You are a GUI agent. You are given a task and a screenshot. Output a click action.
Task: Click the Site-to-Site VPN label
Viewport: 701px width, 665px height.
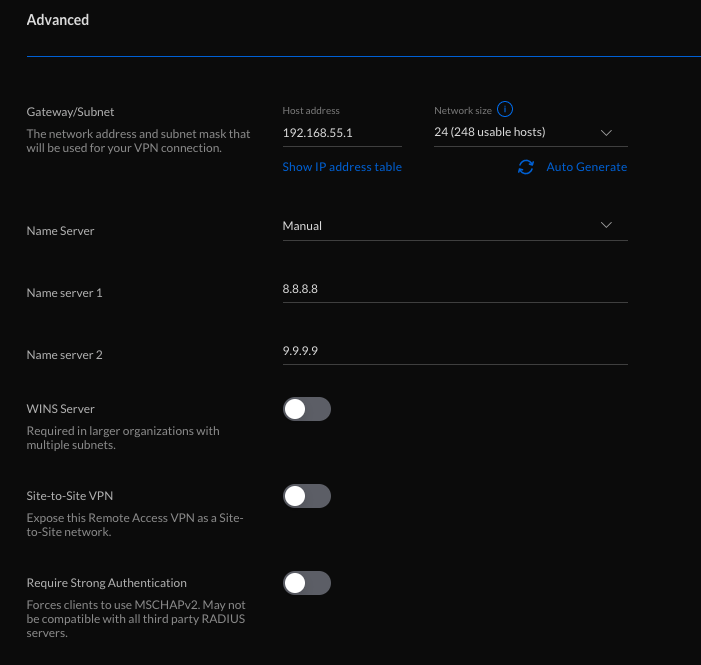pyautogui.click(x=70, y=496)
